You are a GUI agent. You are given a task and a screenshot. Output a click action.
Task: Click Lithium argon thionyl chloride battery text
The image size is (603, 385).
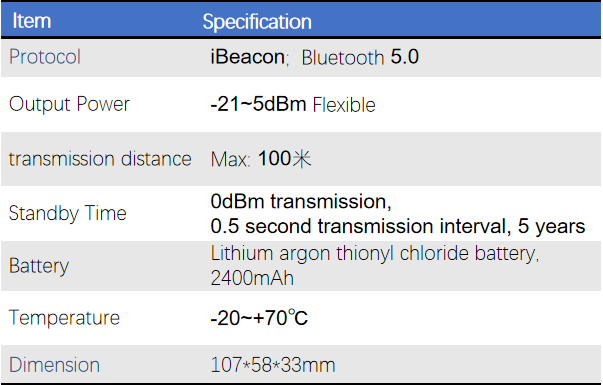375,254
